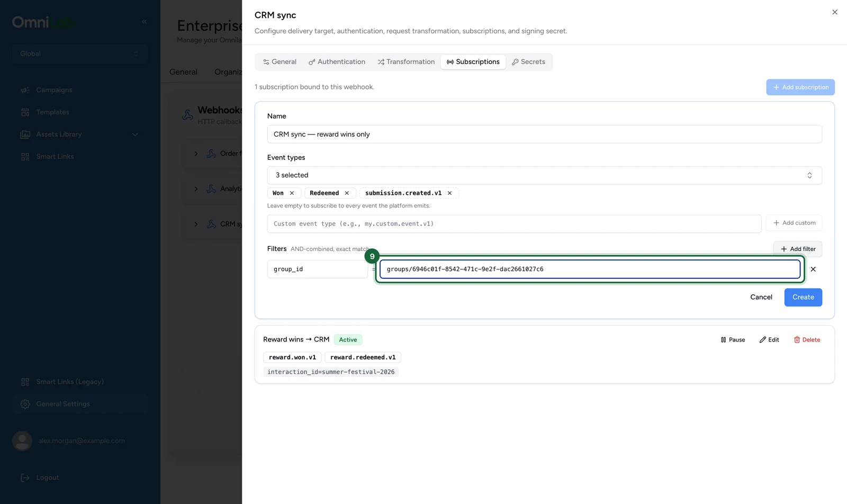Create the subscription
Screen dimensions: 847x504
(803, 298)
